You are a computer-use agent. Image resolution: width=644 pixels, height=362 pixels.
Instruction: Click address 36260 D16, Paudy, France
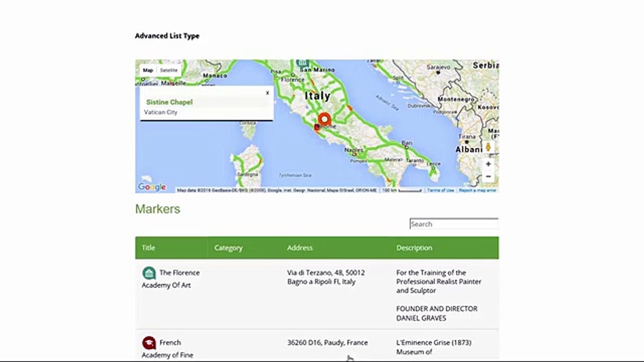click(328, 342)
